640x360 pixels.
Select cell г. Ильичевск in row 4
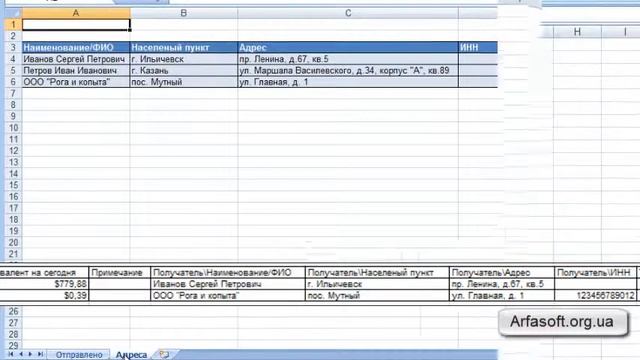[184, 59]
